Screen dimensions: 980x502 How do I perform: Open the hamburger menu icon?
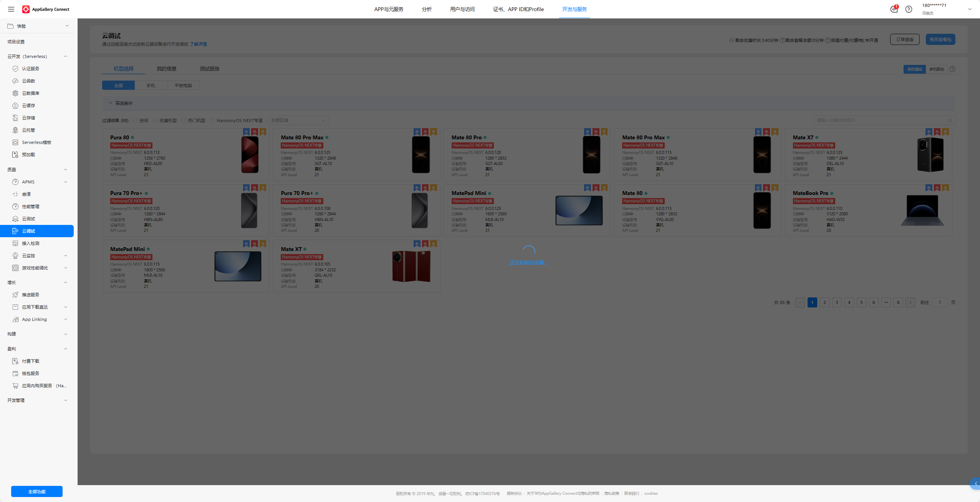click(11, 9)
